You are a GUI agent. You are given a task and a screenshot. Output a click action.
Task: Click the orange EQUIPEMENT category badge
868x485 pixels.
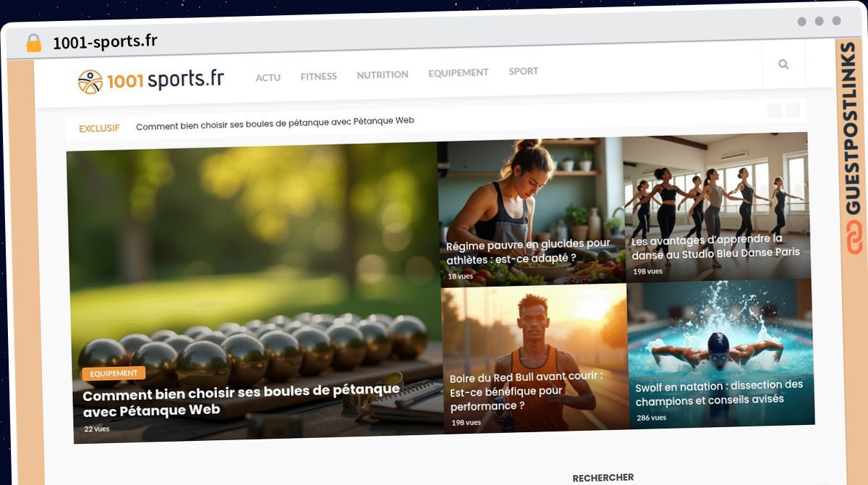114,374
